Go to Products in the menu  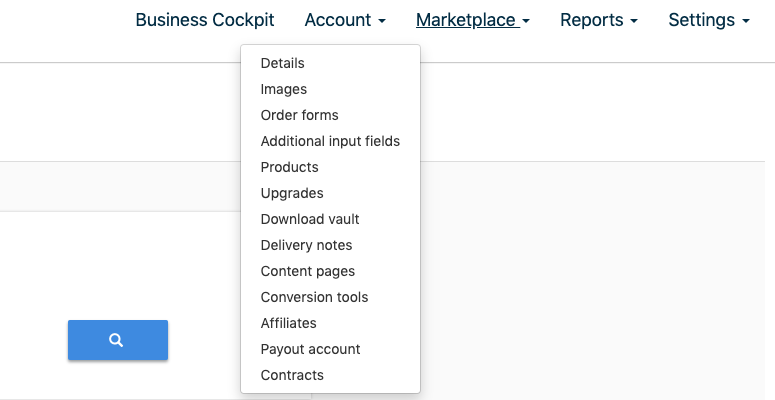point(289,167)
